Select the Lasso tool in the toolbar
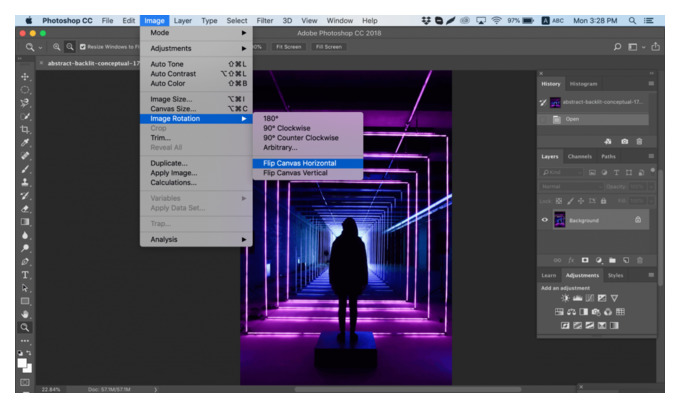Viewport: 680px width, 408px height. pos(25,103)
